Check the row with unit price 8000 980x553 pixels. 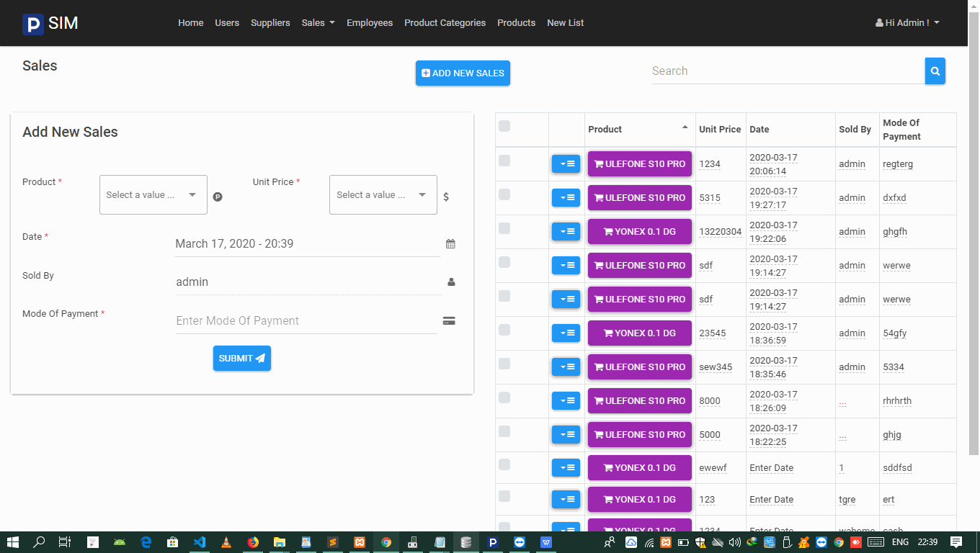[x=504, y=397]
